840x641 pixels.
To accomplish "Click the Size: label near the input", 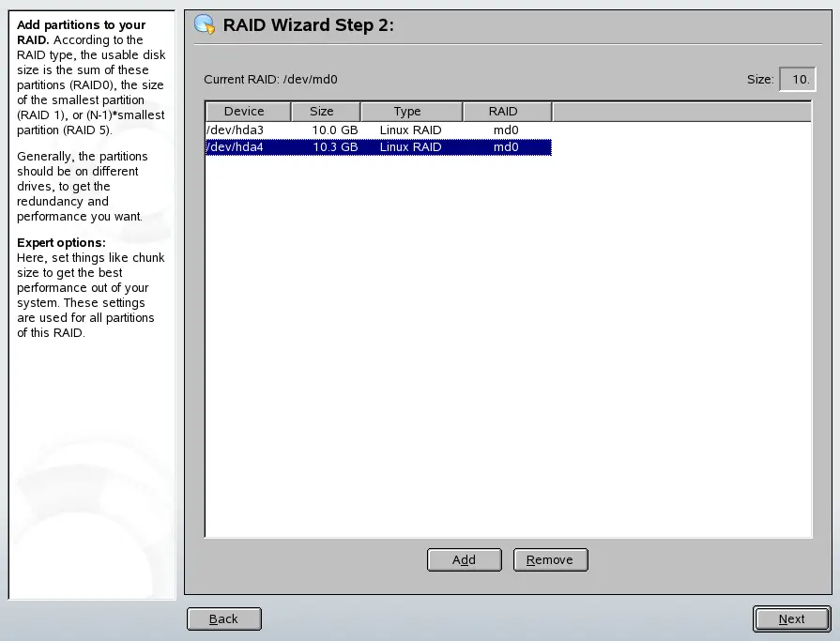I will point(760,80).
